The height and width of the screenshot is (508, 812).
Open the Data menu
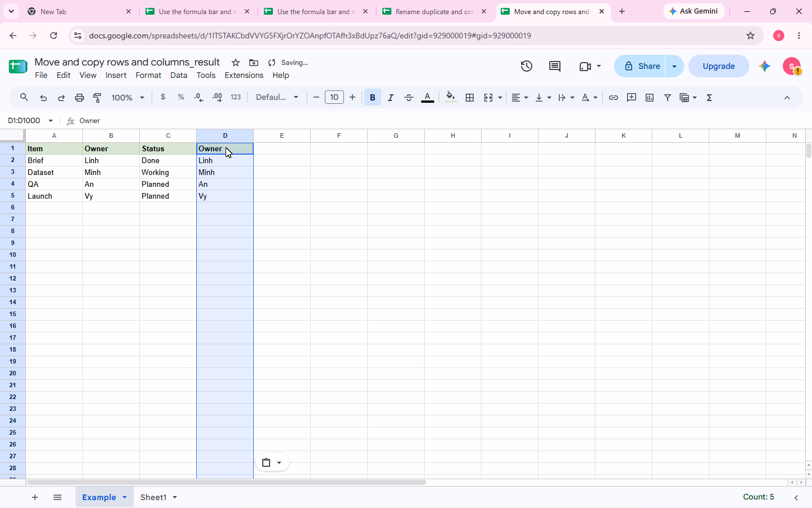click(179, 75)
